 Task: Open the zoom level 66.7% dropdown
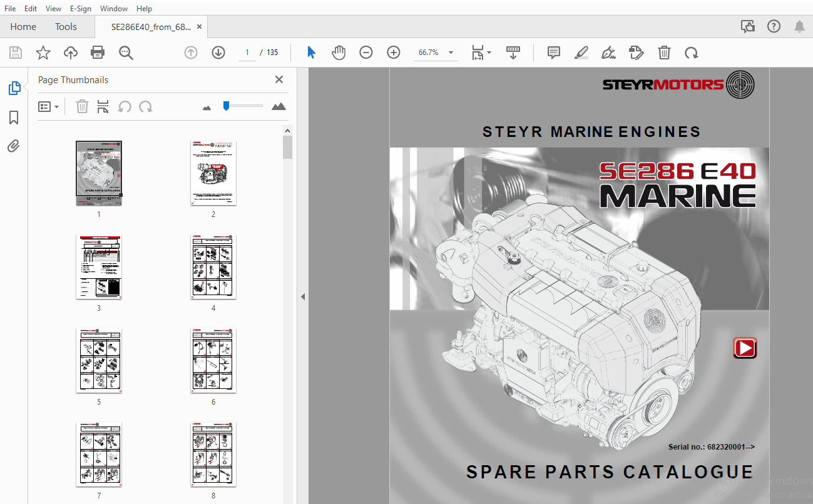(451, 53)
